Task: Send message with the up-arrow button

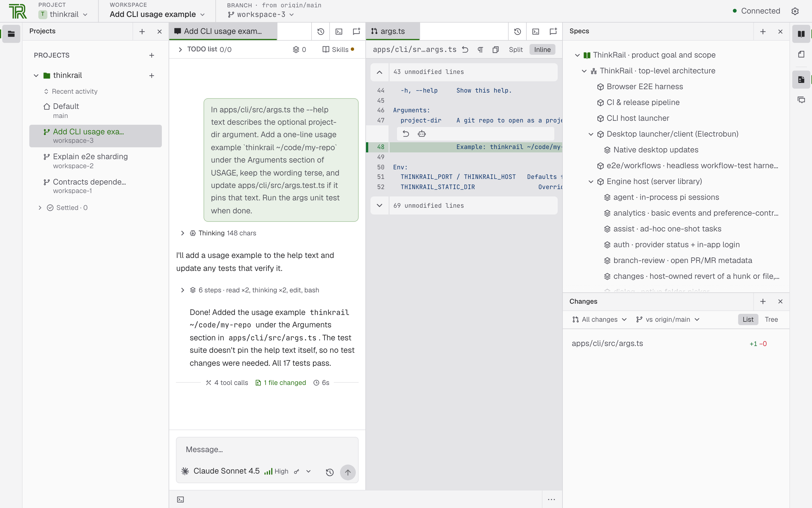Action: [x=348, y=472]
